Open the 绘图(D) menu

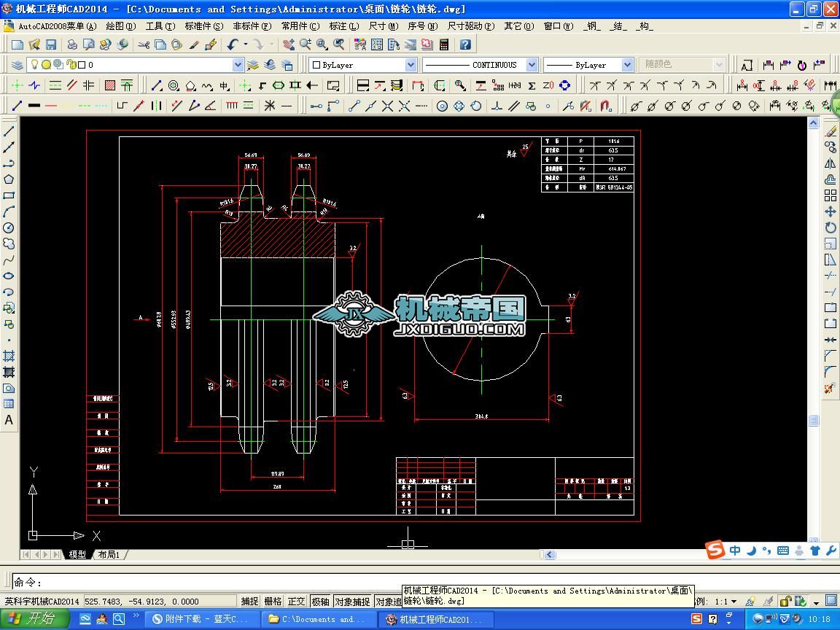tap(120, 26)
